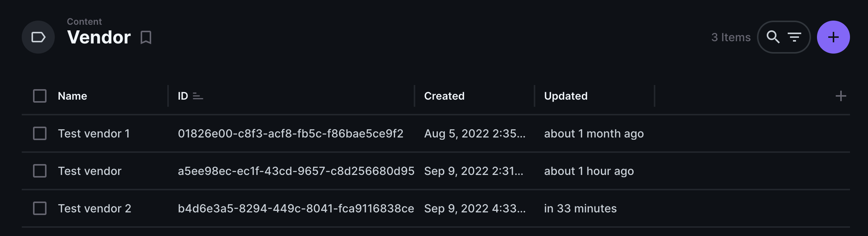Open the Test vendor 1 entry
This screenshot has height=236, width=868.
pyautogui.click(x=94, y=133)
